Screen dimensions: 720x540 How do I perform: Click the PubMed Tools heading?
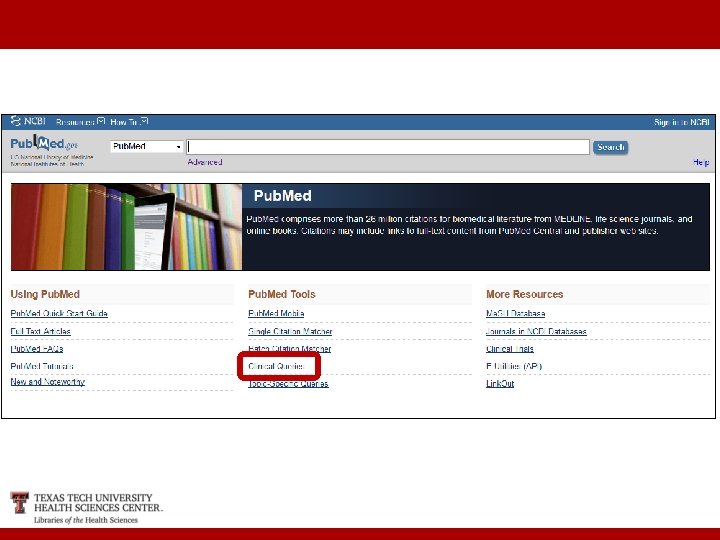coord(281,294)
